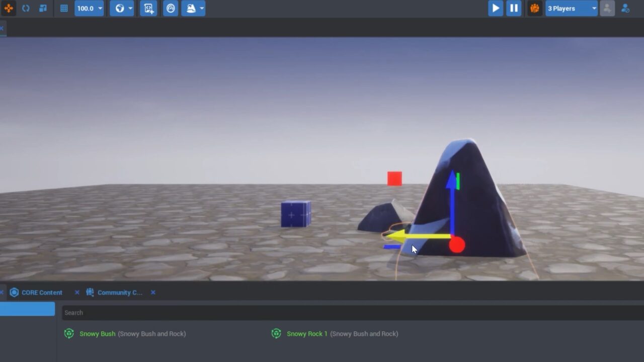This screenshot has height=362, width=644.
Task: Select the Translate (move) tool
Action: (x=9, y=8)
